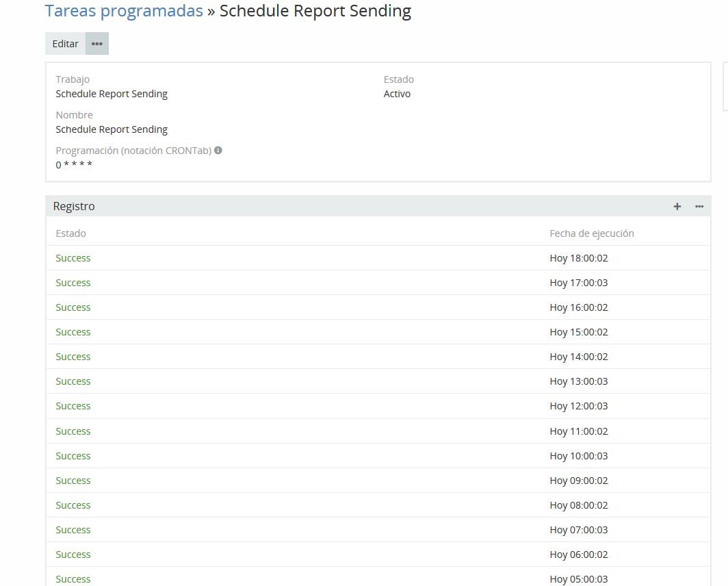728x586 pixels.
Task: Open the log entry executed at 15:00:02
Action: pos(73,332)
